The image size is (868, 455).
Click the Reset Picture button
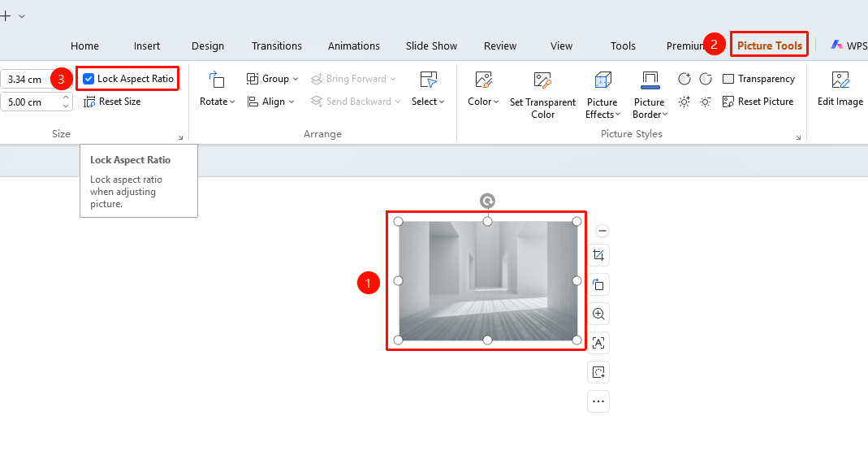[758, 102]
